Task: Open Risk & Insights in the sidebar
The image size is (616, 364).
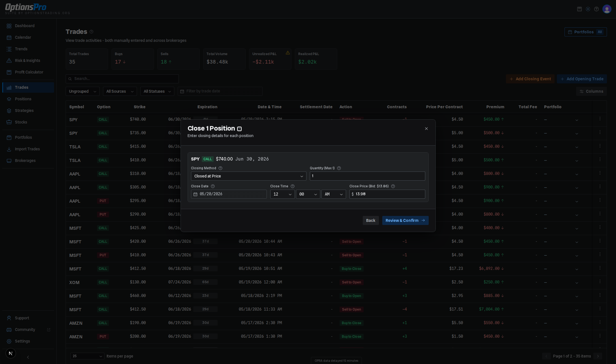Action: pyautogui.click(x=27, y=60)
